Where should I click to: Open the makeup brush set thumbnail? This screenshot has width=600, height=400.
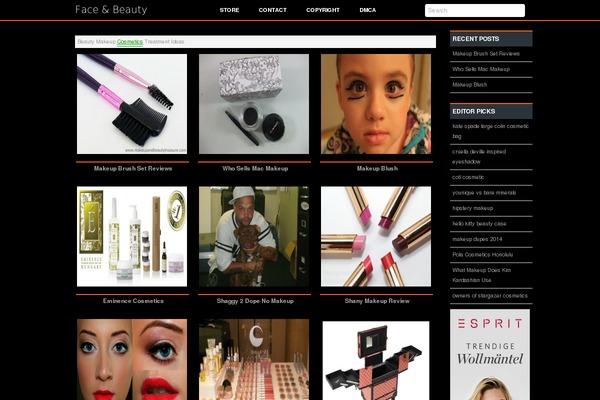[x=132, y=104]
